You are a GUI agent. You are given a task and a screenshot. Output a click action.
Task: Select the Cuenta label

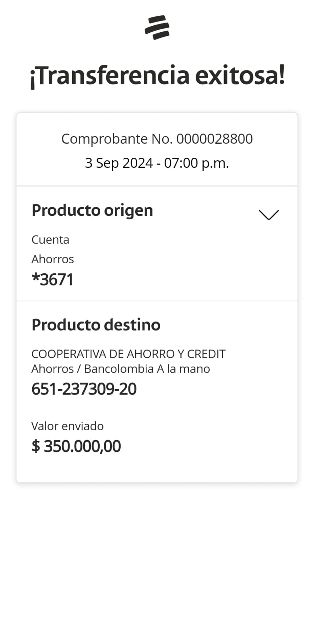tap(50, 240)
